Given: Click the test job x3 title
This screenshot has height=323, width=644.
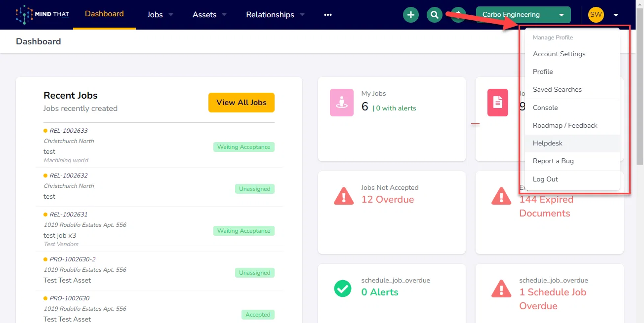Looking at the screenshot, I should [60, 235].
